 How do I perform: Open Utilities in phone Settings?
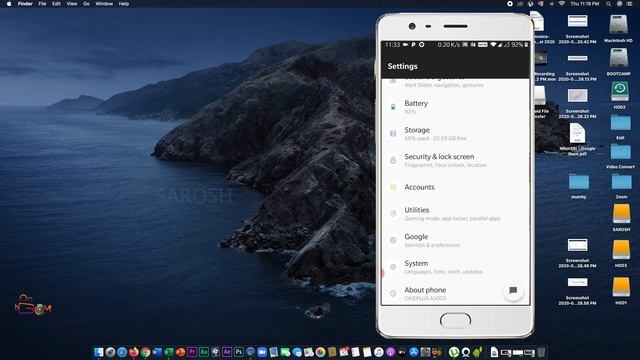pos(455,213)
